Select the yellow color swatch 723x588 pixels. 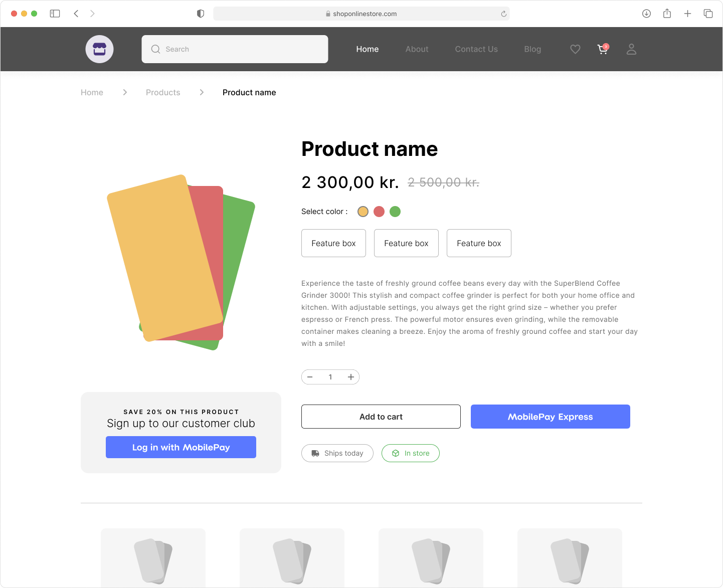pyautogui.click(x=363, y=211)
